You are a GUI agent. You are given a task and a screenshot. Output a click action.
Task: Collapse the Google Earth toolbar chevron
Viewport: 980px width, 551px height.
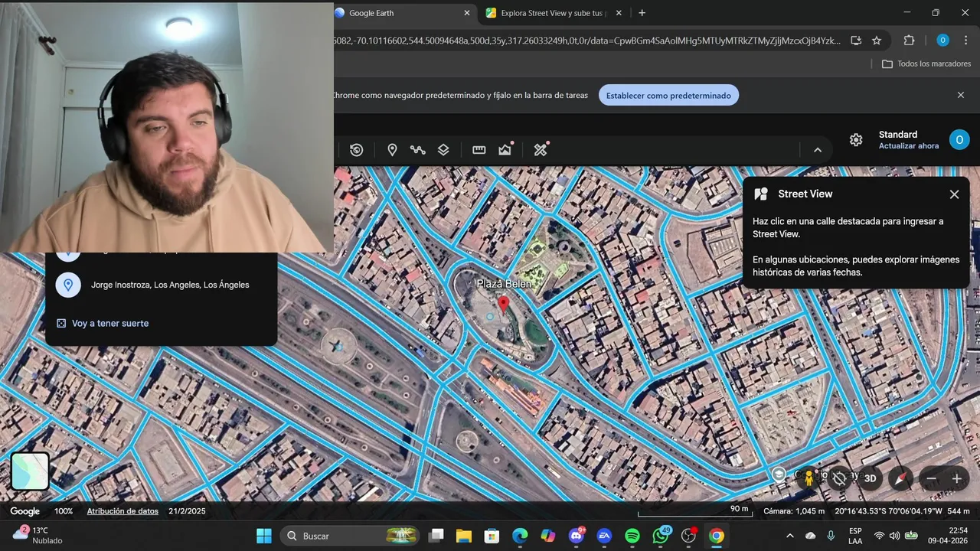click(x=818, y=150)
